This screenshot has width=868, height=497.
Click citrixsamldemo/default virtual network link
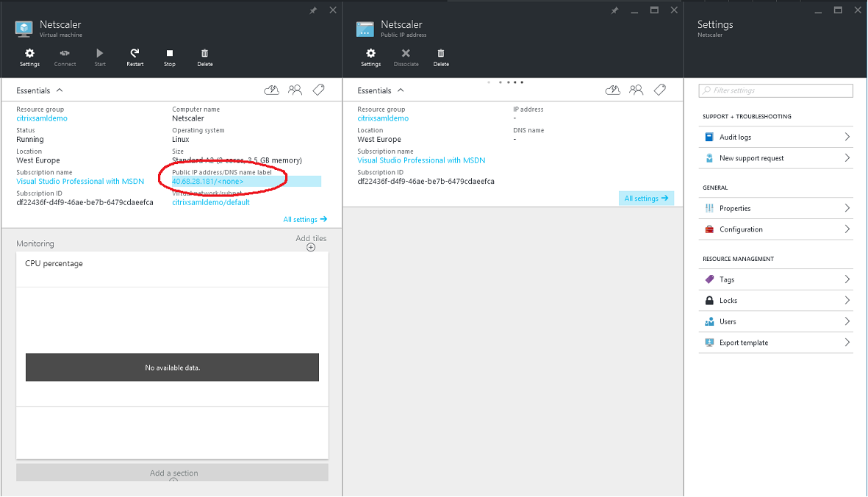(x=211, y=202)
